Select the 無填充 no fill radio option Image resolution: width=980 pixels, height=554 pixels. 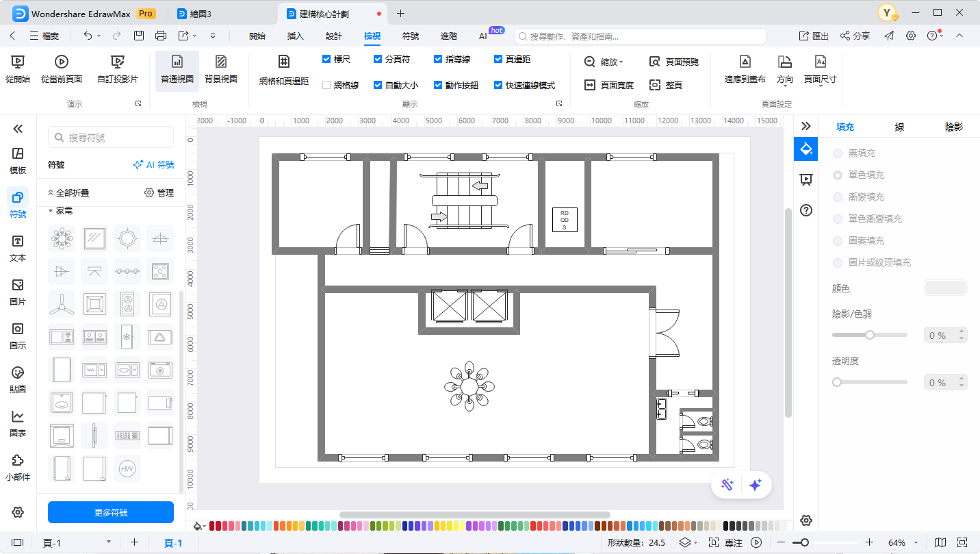(838, 153)
